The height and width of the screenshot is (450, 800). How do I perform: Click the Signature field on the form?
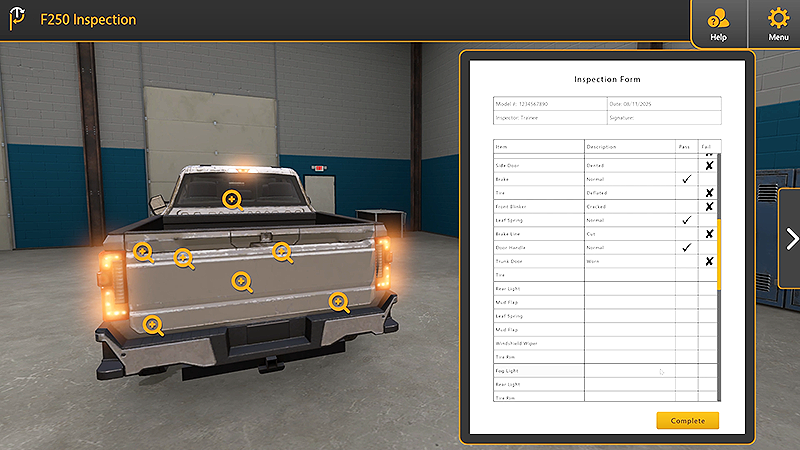tap(662, 117)
